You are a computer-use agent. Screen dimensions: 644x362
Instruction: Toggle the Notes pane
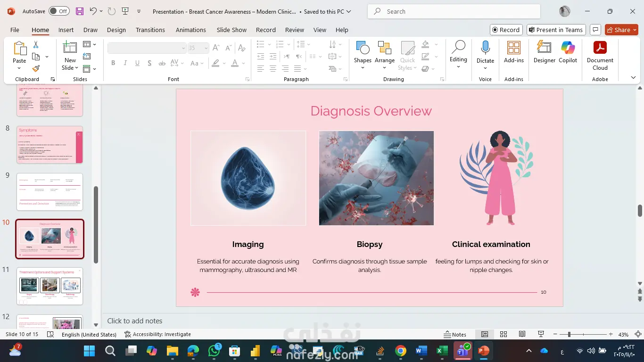[455, 334]
